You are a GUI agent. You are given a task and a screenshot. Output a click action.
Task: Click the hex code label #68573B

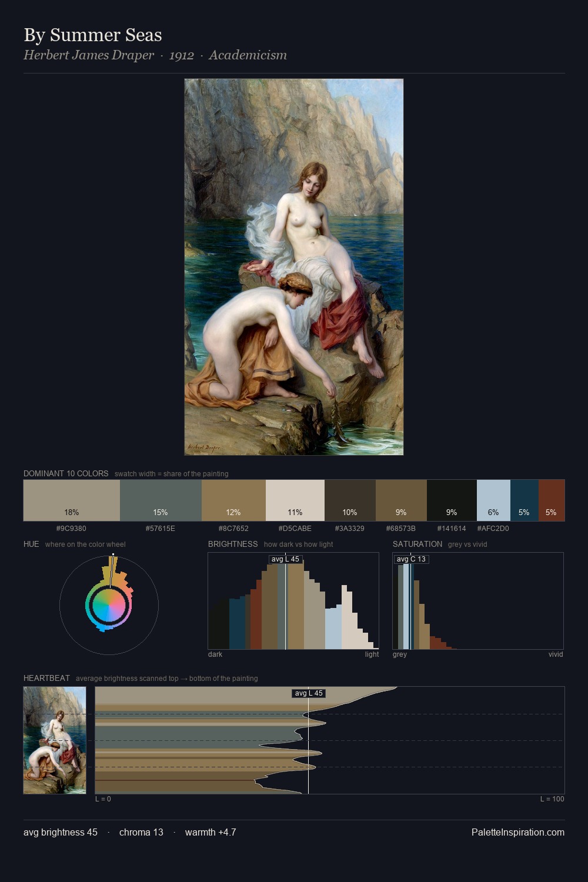click(x=401, y=529)
